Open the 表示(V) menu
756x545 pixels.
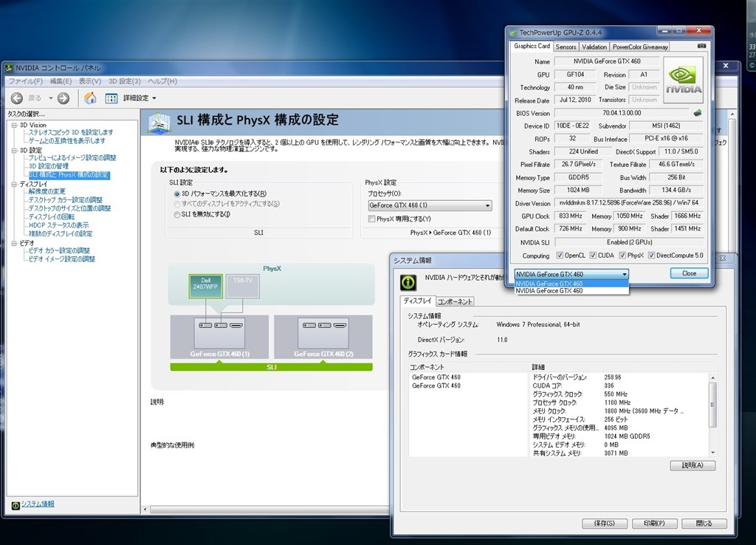[90, 81]
